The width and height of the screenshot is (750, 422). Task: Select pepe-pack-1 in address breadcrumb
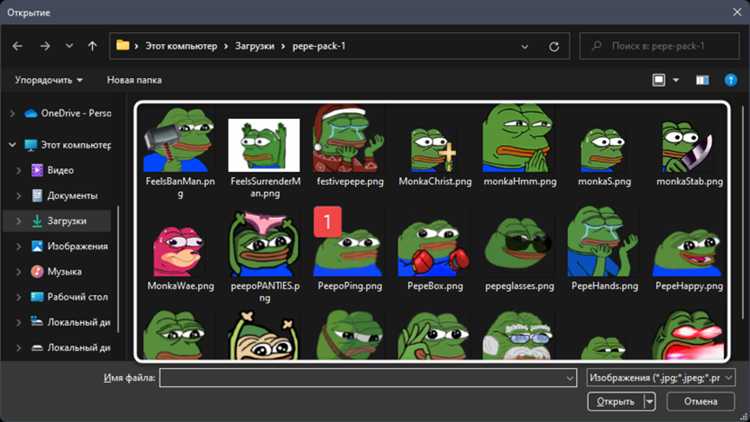pos(319,46)
